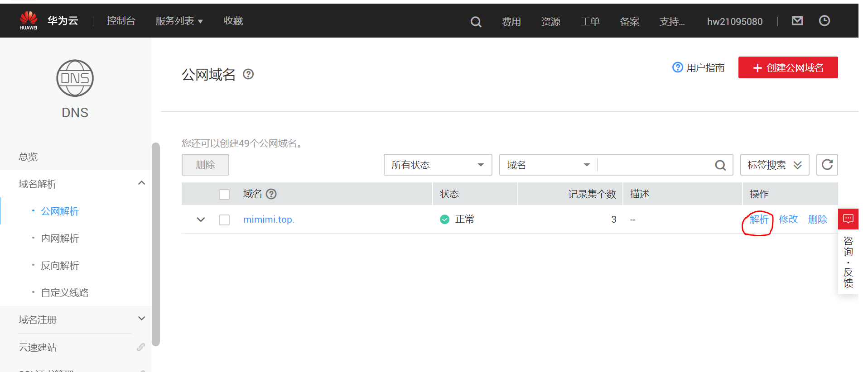Collapse the 域名解析 sidebar section
Screen dimensions: 868x372
click(x=141, y=183)
